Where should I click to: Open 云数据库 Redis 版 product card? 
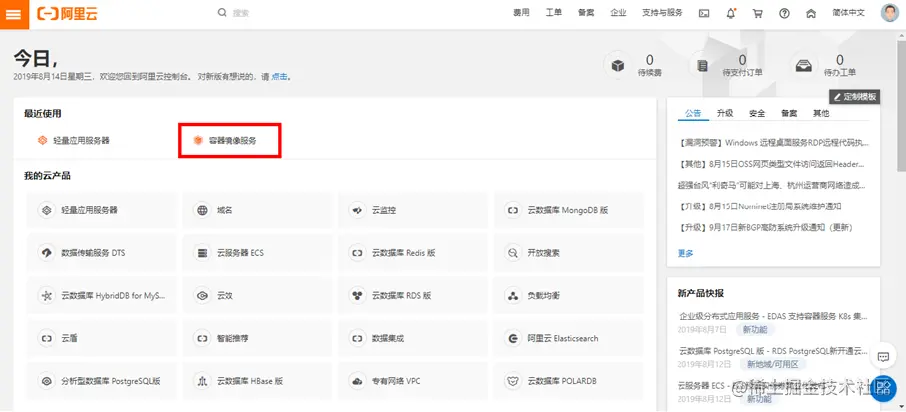[x=413, y=253]
